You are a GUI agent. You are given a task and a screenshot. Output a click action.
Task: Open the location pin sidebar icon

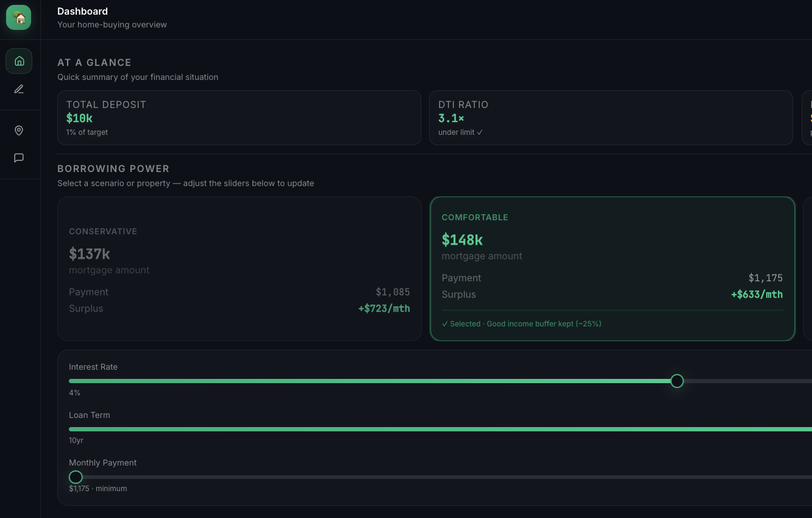click(19, 131)
